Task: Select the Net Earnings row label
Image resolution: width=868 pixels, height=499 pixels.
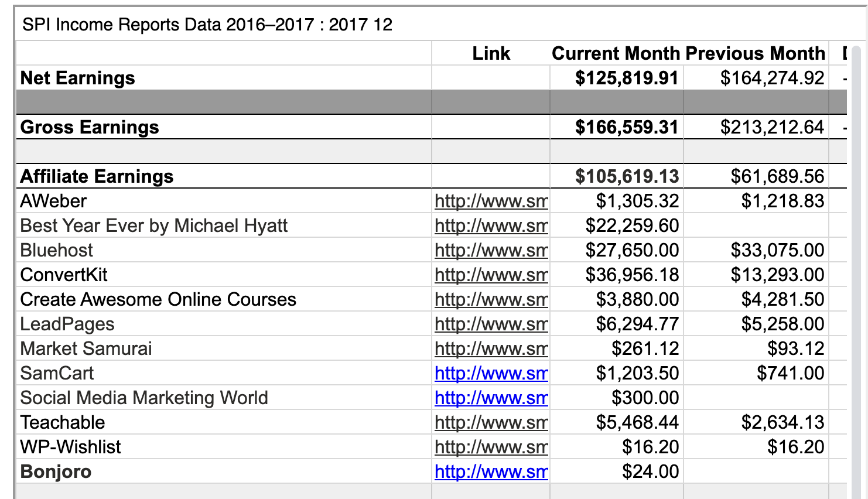Action: point(77,78)
